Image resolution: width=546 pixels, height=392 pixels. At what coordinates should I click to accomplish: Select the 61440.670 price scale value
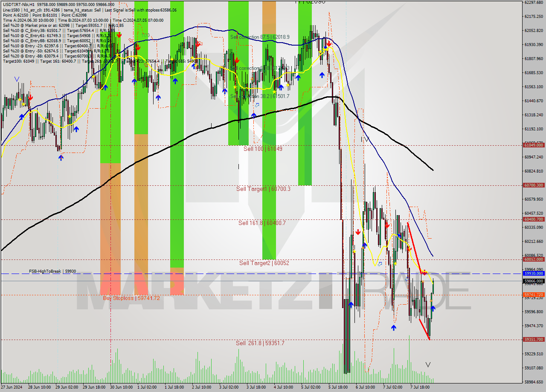coord(533,101)
